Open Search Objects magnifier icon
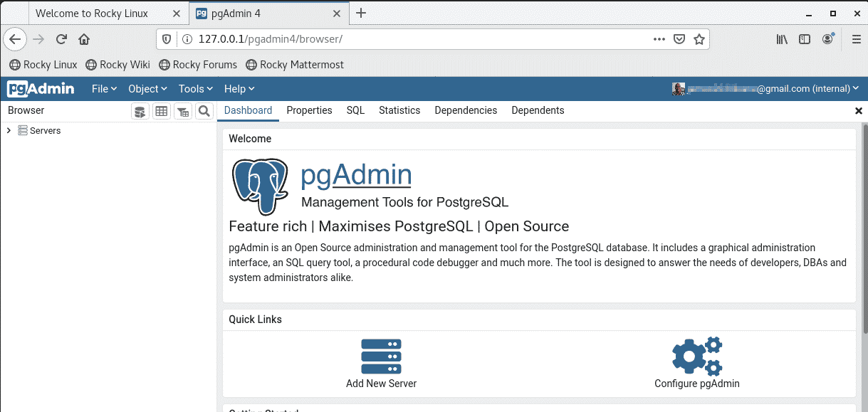The width and height of the screenshot is (868, 412). point(204,111)
